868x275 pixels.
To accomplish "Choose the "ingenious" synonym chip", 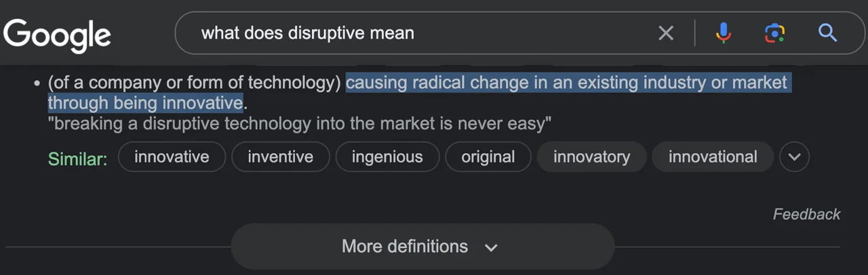I will 387,157.
